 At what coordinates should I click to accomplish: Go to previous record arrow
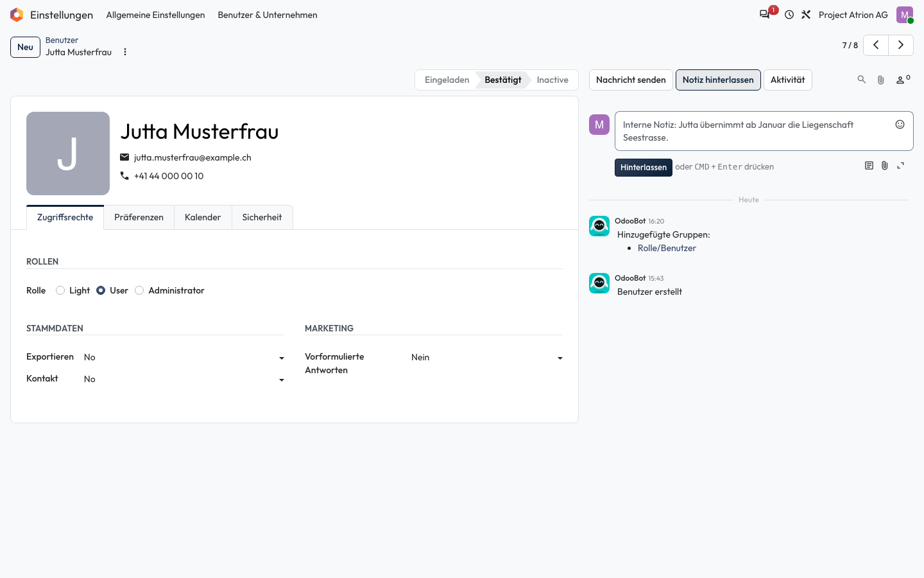click(876, 45)
